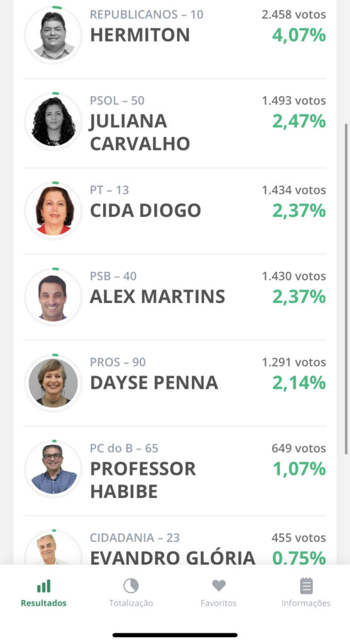Click the vertical scrollbar on right edge
This screenshot has height=644, width=350.
(346, 287)
